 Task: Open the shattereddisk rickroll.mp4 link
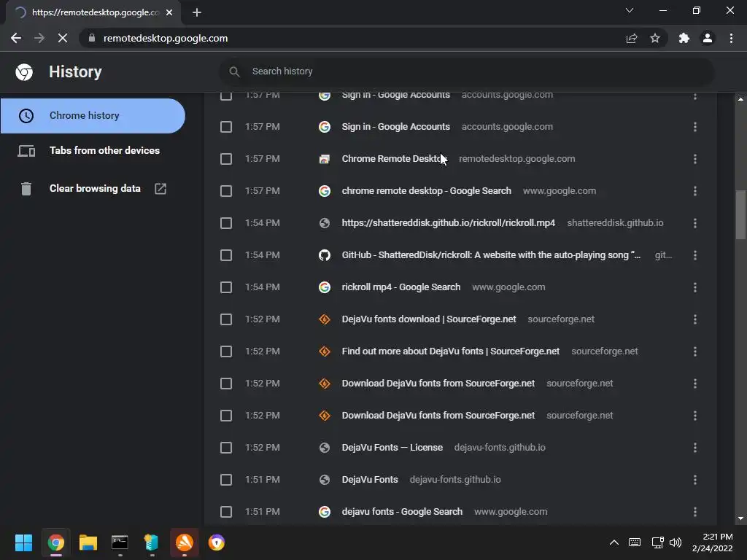pyautogui.click(x=449, y=223)
